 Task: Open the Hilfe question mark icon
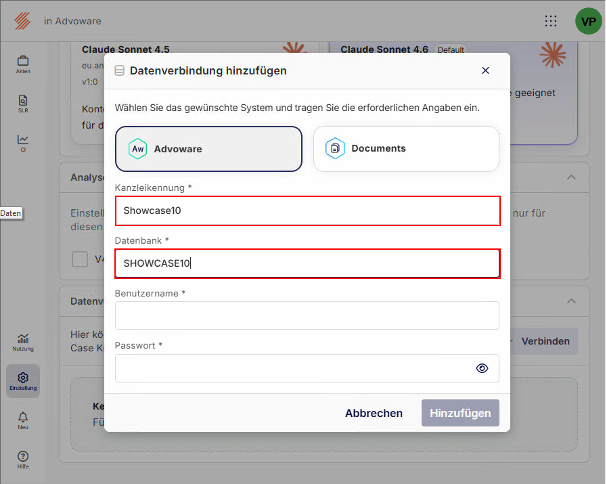click(x=23, y=459)
